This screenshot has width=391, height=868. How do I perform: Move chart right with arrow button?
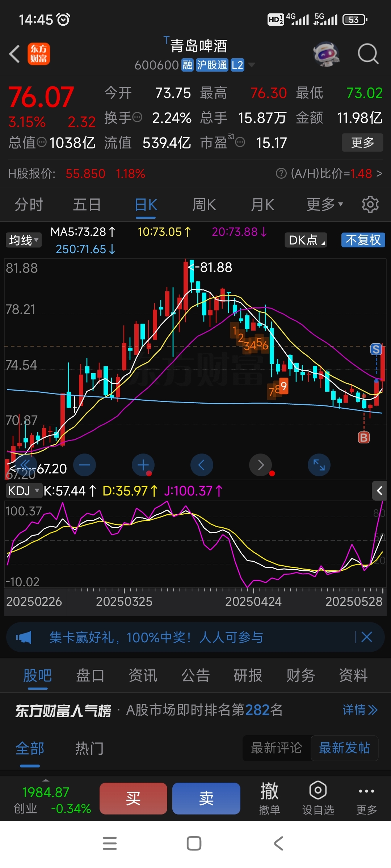coord(260,465)
